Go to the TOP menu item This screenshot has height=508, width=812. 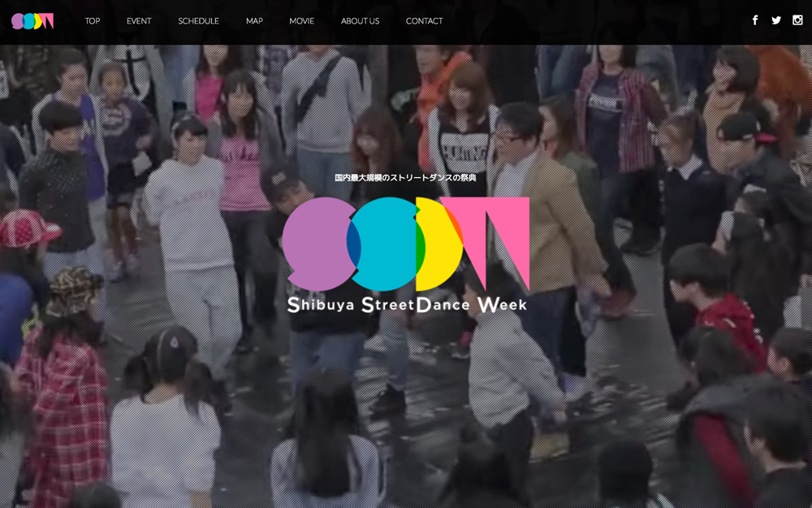93,21
